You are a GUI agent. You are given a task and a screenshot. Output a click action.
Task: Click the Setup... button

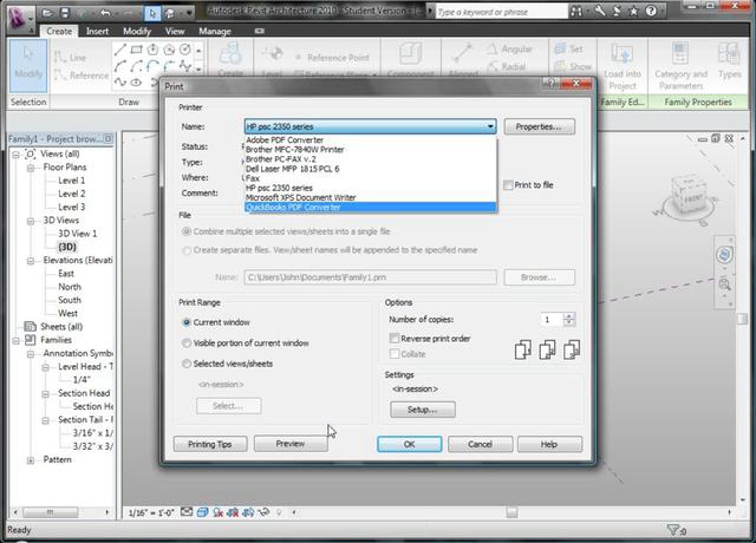pos(422,410)
